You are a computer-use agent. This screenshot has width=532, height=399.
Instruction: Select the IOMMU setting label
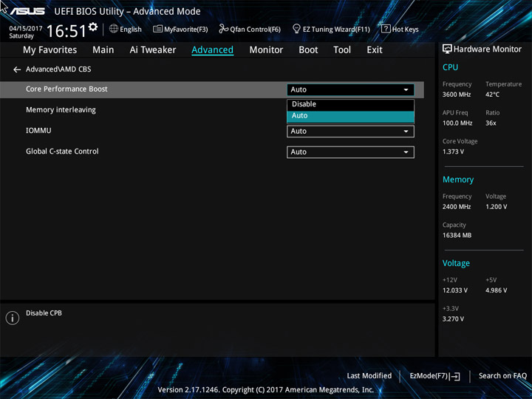pyautogui.click(x=38, y=131)
